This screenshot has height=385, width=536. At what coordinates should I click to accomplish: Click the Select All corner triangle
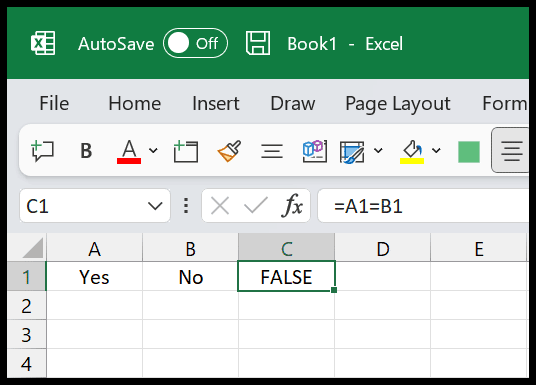[x=34, y=248]
